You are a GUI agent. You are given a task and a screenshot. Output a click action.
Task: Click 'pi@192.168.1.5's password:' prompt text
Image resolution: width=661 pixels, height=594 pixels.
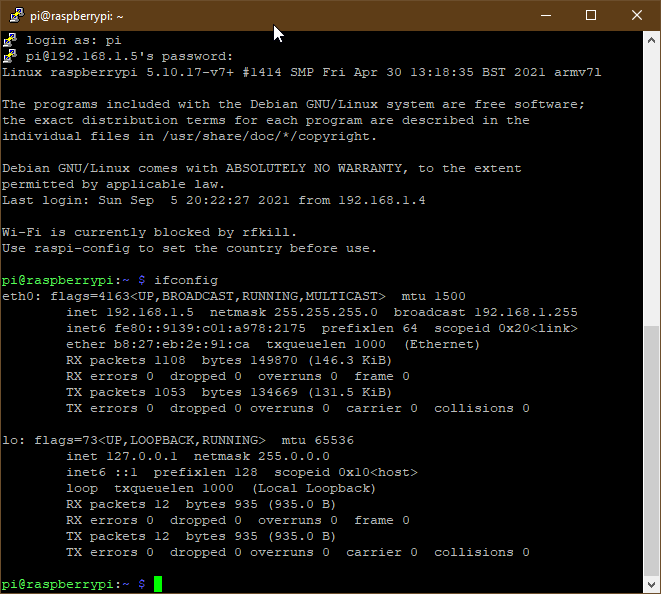pyautogui.click(x=129, y=56)
